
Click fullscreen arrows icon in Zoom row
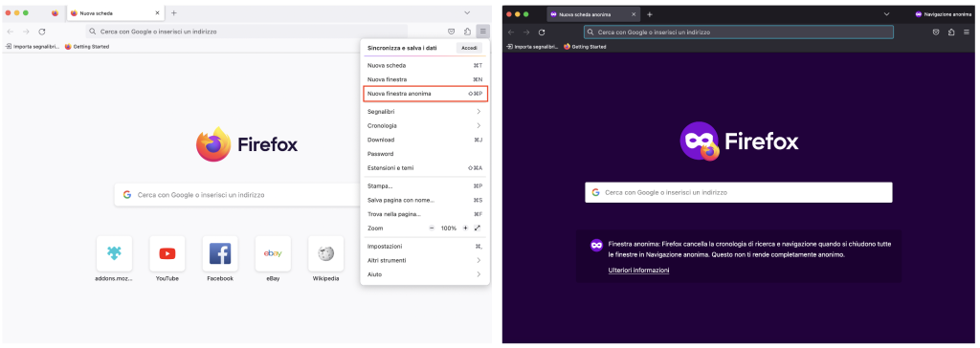tap(478, 228)
